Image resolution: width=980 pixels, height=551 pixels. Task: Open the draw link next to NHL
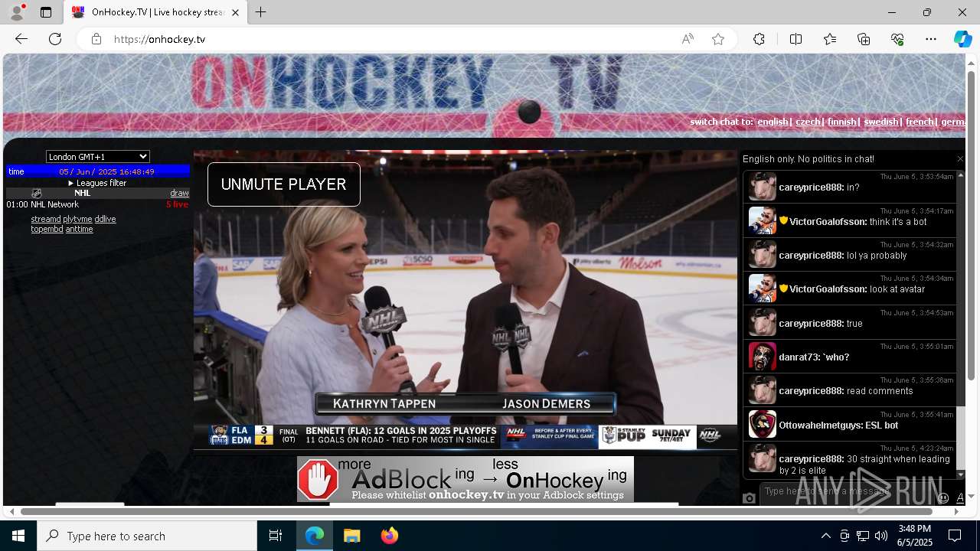click(179, 193)
